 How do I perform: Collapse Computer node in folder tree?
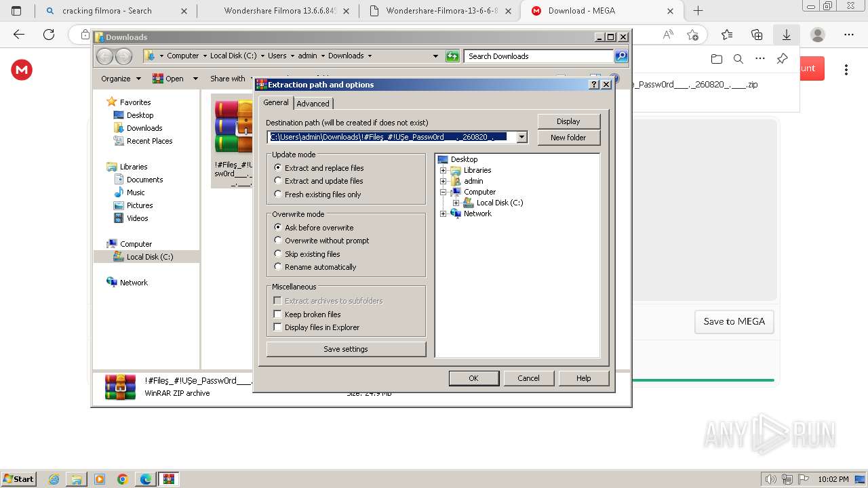click(x=443, y=192)
